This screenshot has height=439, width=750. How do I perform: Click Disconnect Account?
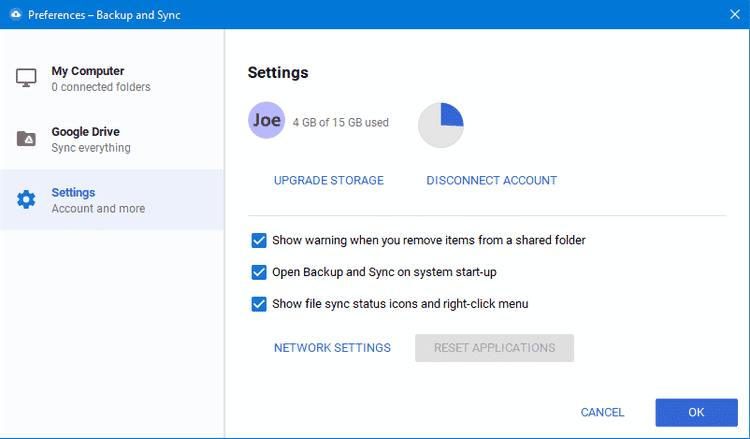[x=492, y=180]
